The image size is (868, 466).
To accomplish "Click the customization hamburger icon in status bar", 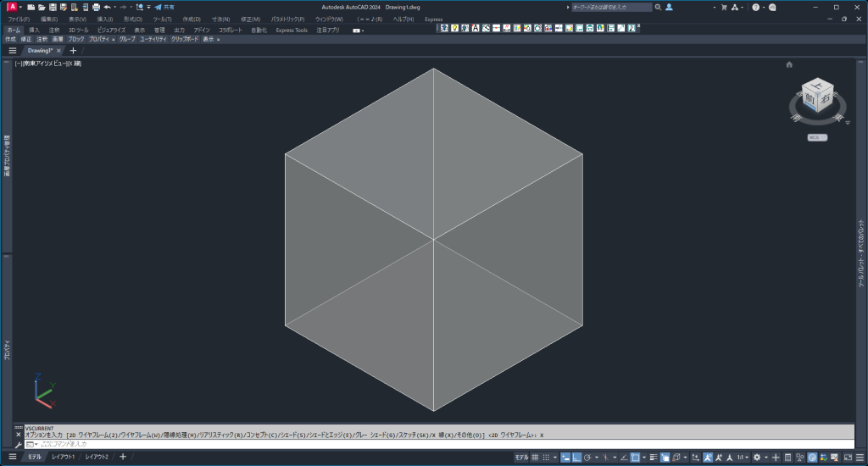I will coord(860,458).
